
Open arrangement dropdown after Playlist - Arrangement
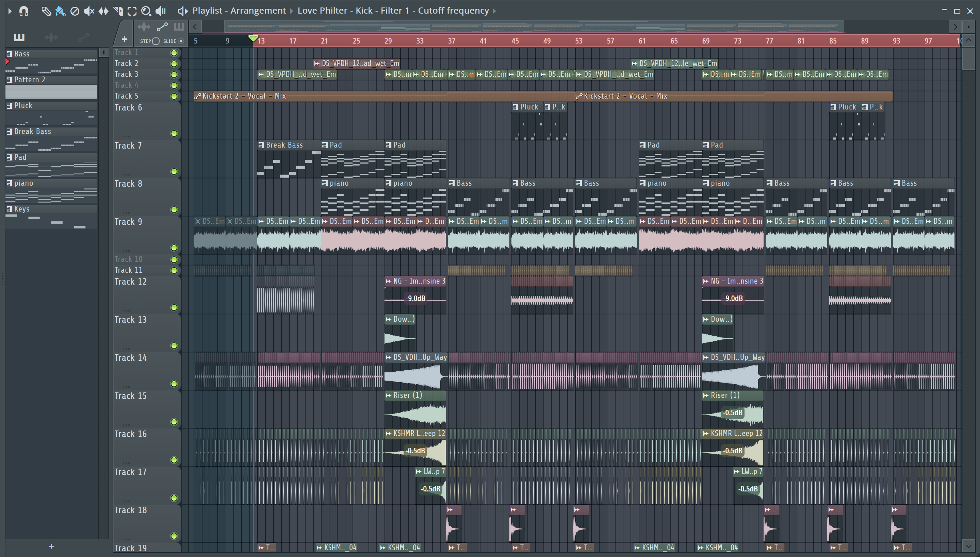292,11
